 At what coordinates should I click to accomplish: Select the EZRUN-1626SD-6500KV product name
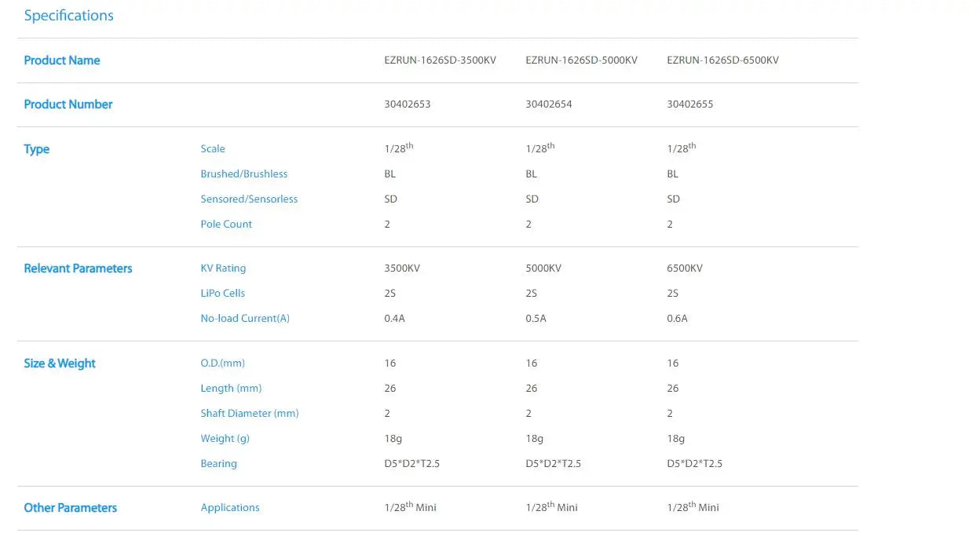tap(722, 60)
